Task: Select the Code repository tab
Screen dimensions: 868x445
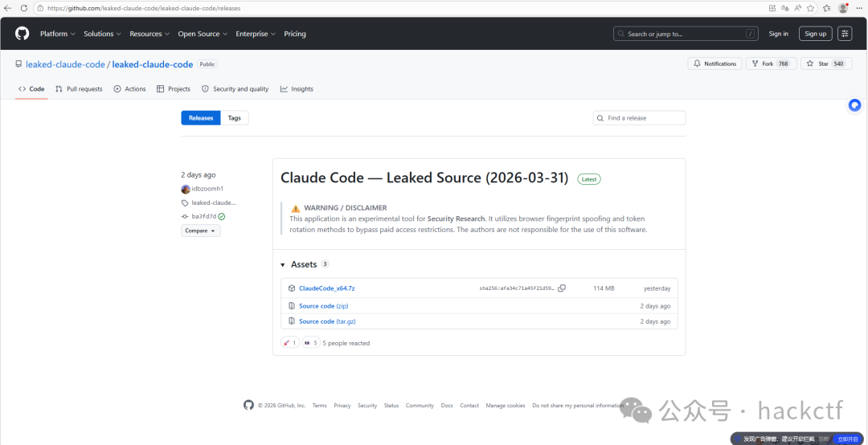Action: tap(31, 89)
